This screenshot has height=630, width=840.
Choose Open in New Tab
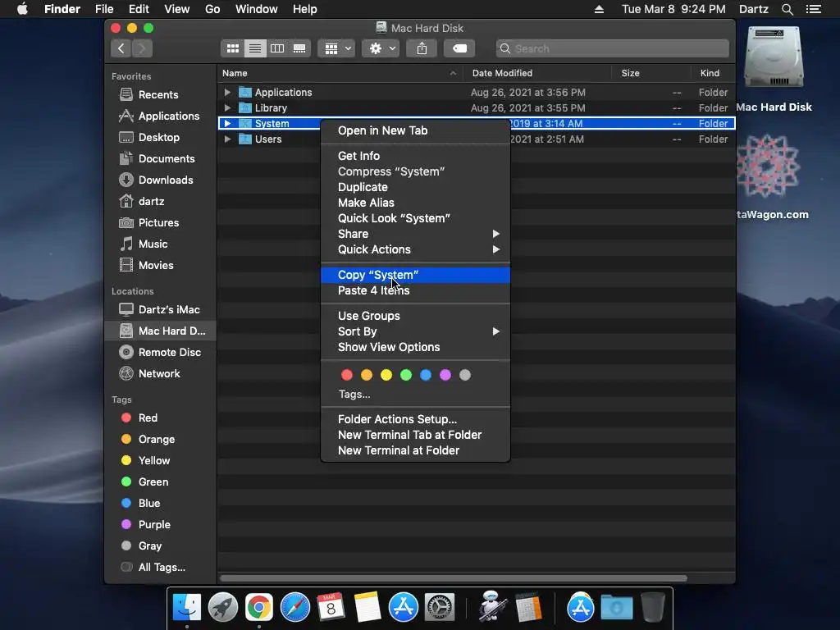pos(415,130)
